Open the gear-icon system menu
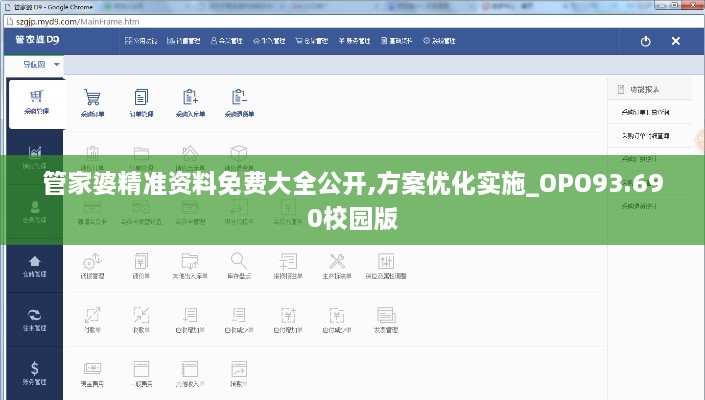 (439, 41)
